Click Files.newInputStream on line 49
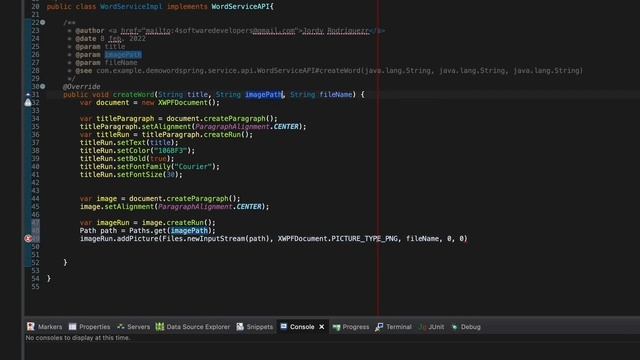Image resolution: width=640 pixels, height=360 pixels. 204,239
